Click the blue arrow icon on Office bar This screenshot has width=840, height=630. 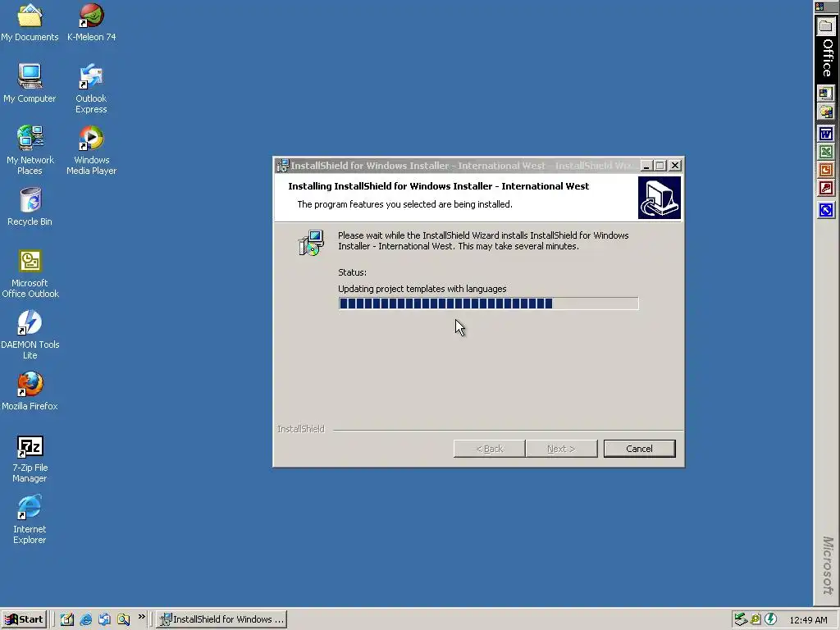click(x=825, y=210)
